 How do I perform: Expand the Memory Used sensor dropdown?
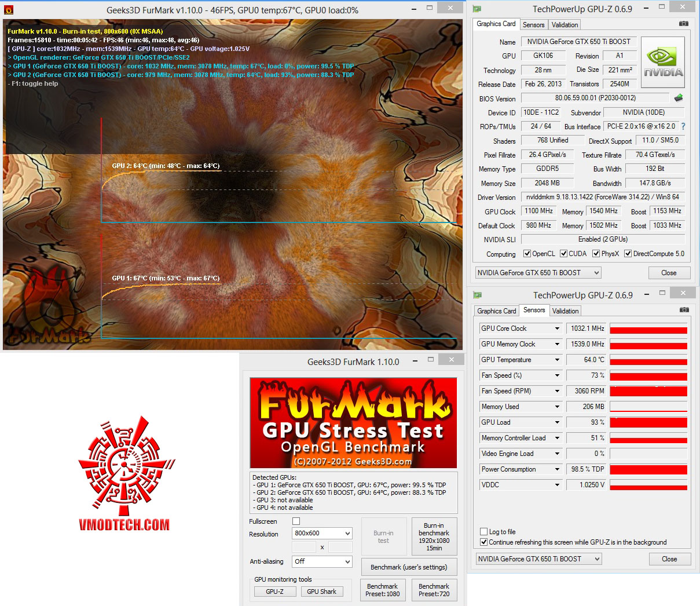click(x=557, y=407)
